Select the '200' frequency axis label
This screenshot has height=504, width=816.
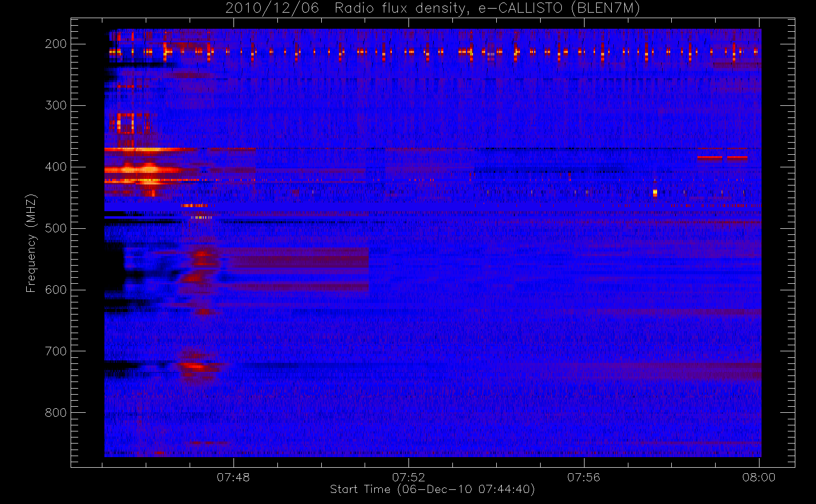tap(55, 44)
